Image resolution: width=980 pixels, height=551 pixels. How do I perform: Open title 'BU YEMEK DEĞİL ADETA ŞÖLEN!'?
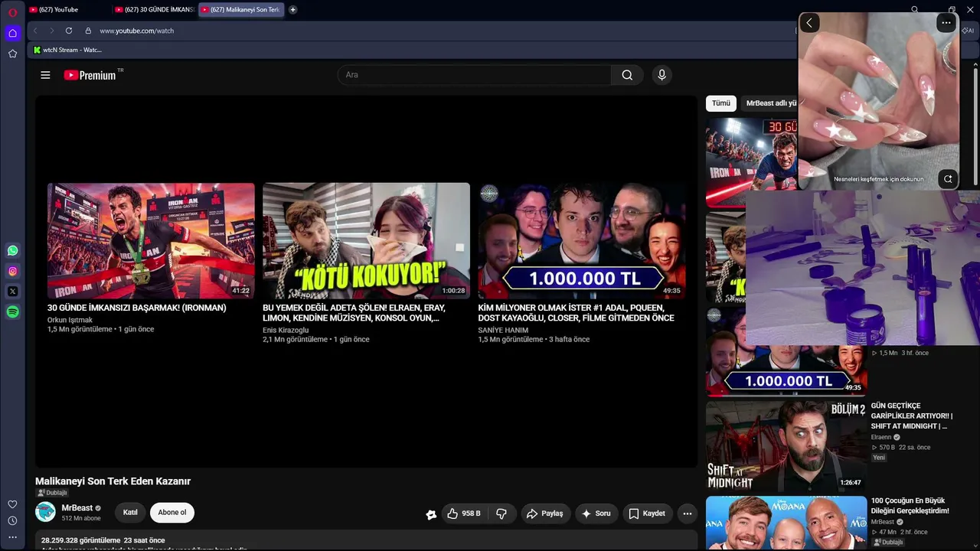[x=354, y=313]
